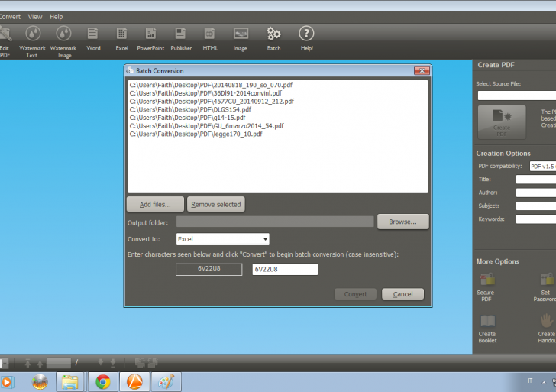
Task: Go to the previous page arrow
Action: (x=40, y=363)
